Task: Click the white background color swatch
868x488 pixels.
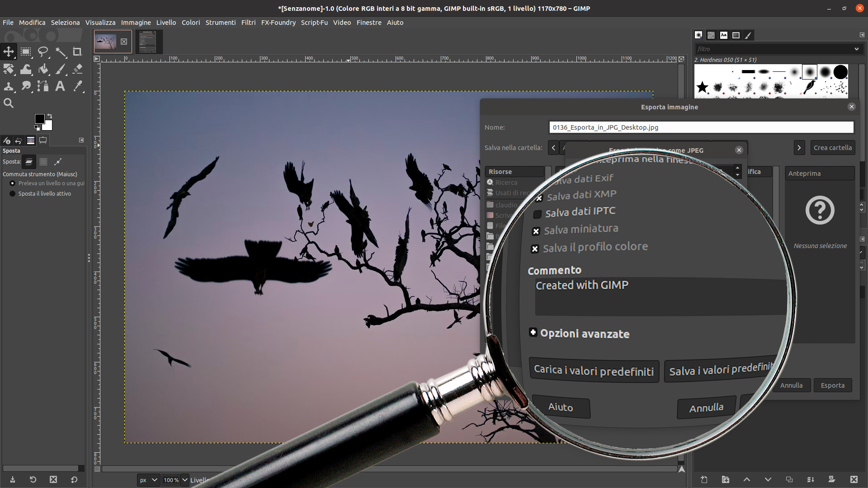Action: 48,127
